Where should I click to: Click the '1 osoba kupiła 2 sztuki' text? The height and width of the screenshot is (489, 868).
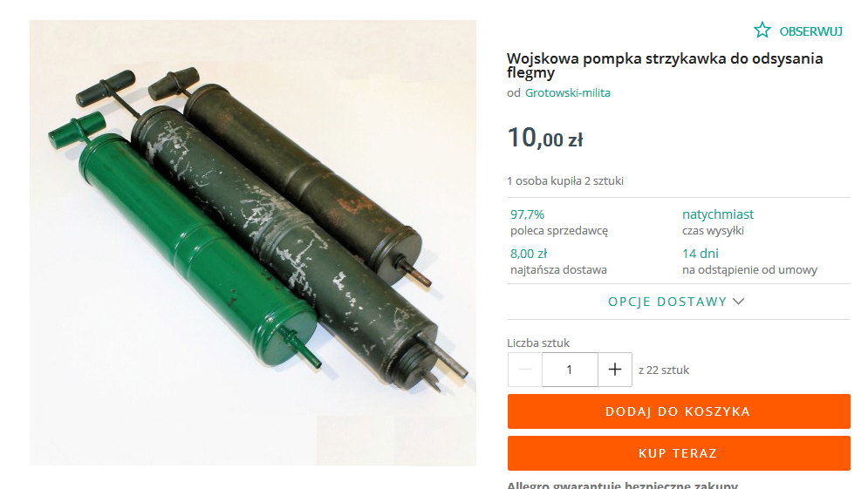click(x=565, y=181)
